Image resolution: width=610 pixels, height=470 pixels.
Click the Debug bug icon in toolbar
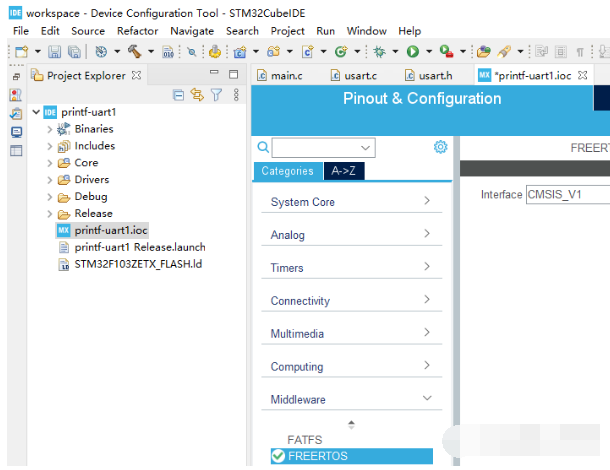pyautogui.click(x=381, y=51)
